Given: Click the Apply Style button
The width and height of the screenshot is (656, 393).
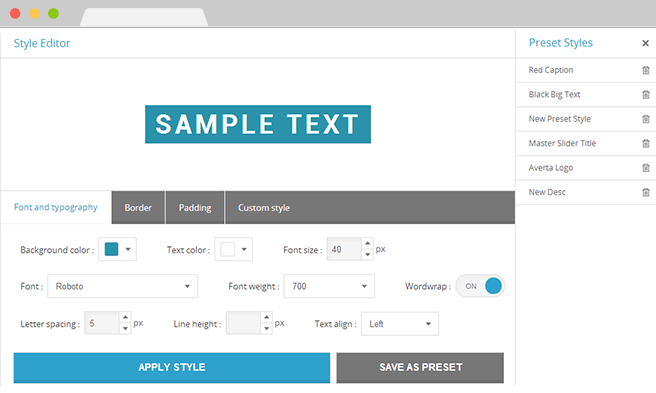Looking at the screenshot, I should pyautogui.click(x=172, y=367).
